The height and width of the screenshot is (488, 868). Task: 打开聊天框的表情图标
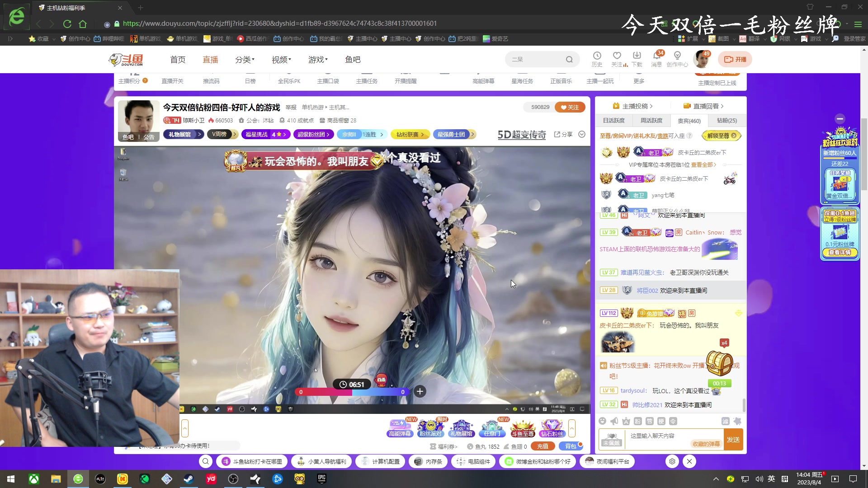click(603, 421)
